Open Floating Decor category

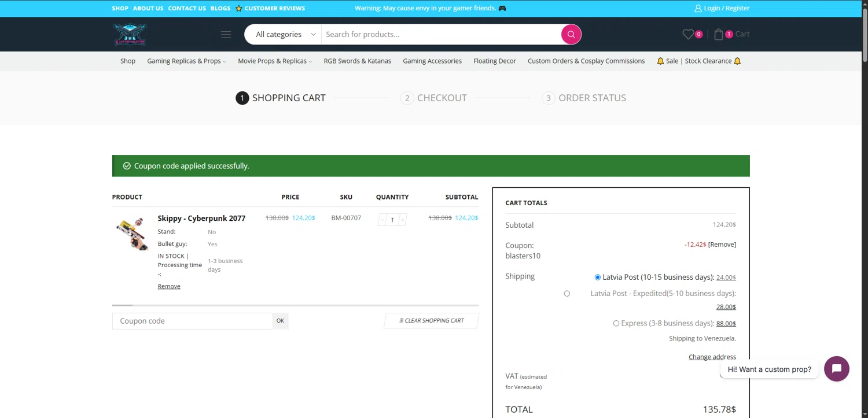pyautogui.click(x=495, y=61)
